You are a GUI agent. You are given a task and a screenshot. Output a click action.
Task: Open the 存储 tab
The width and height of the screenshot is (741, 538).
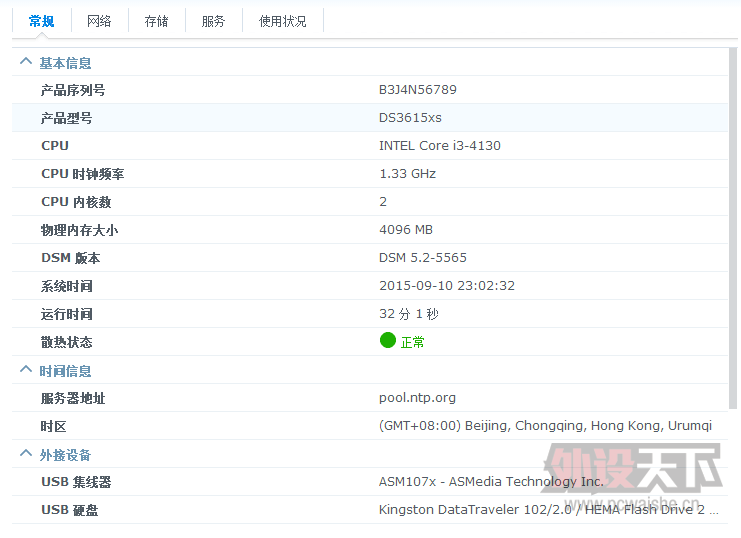pos(156,21)
